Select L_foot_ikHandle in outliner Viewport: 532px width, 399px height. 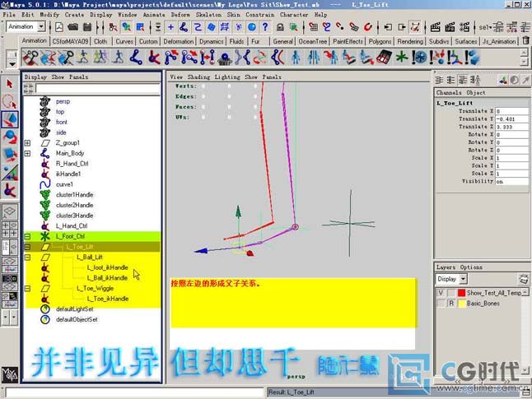click(107, 267)
